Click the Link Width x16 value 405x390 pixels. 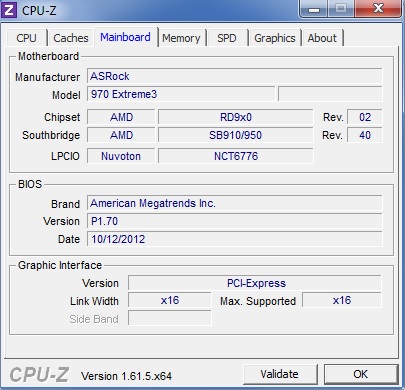(170, 300)
